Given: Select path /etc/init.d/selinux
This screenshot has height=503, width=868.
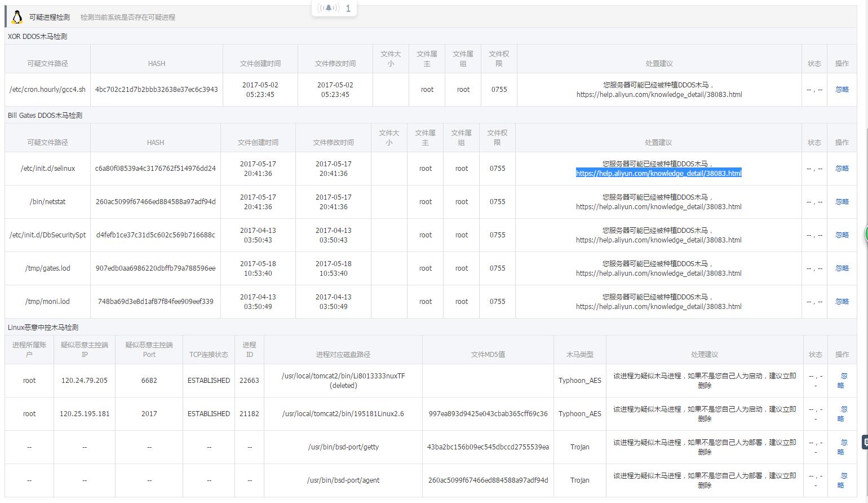Looking at the screenshot, I should [x=47, y=169].
